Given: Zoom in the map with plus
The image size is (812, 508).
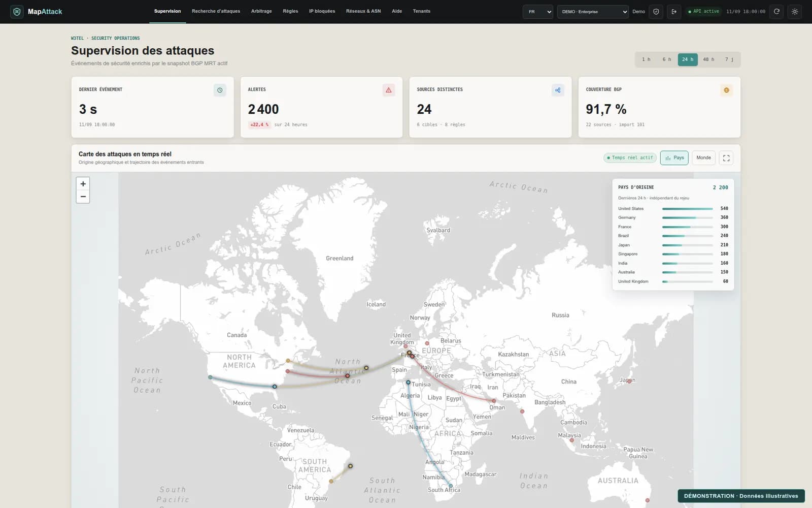Looking at the screenshot, I should point(83,184).
